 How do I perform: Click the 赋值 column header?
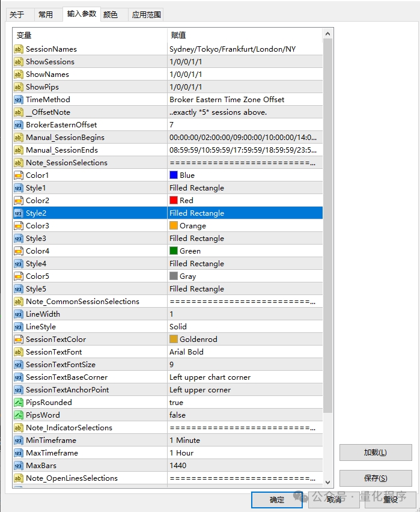click(x=245, y=35)
